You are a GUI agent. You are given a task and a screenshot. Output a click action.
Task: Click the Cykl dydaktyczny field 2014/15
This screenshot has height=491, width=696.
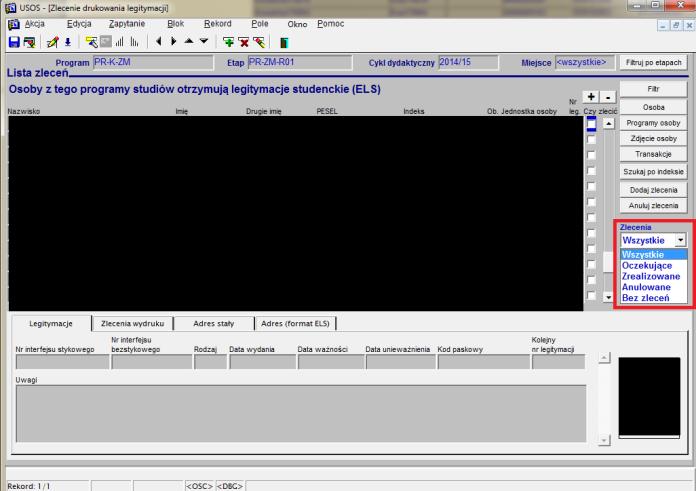click(x=468, y=63)
